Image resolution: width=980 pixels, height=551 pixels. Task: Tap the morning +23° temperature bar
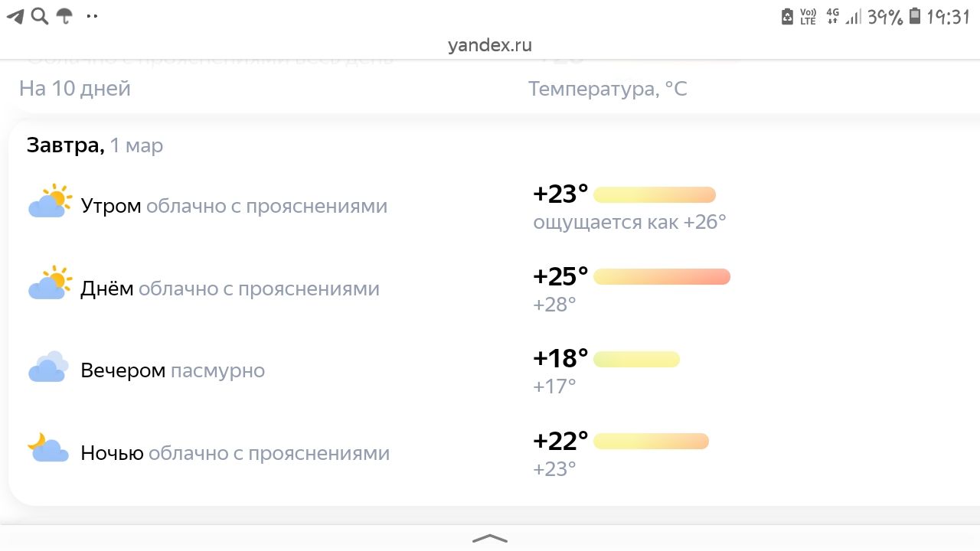(654, 194)
